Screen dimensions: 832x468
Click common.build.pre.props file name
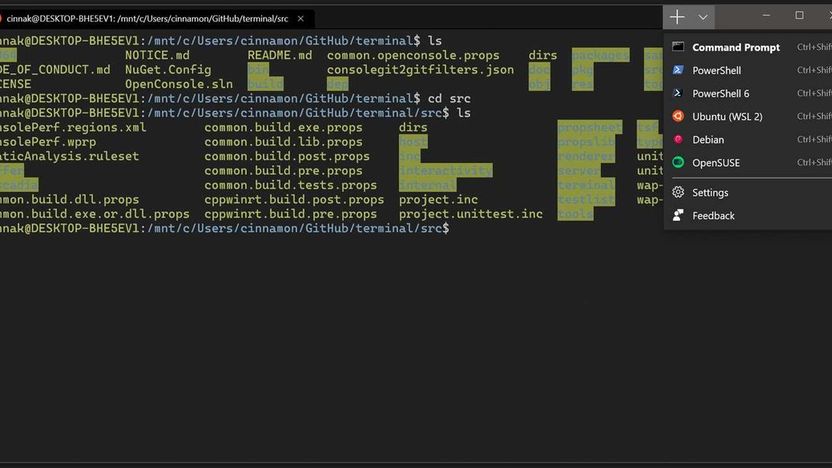(283, 170)
